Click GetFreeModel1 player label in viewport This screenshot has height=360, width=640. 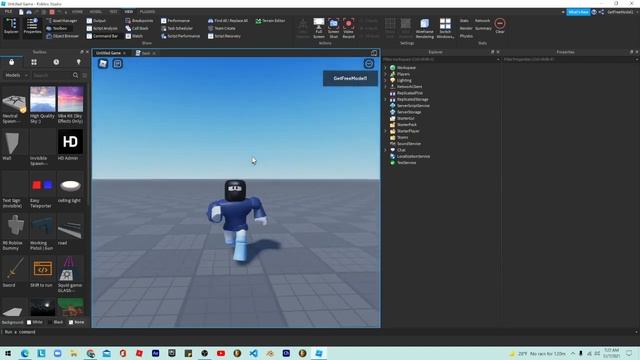tap(350, 78)
